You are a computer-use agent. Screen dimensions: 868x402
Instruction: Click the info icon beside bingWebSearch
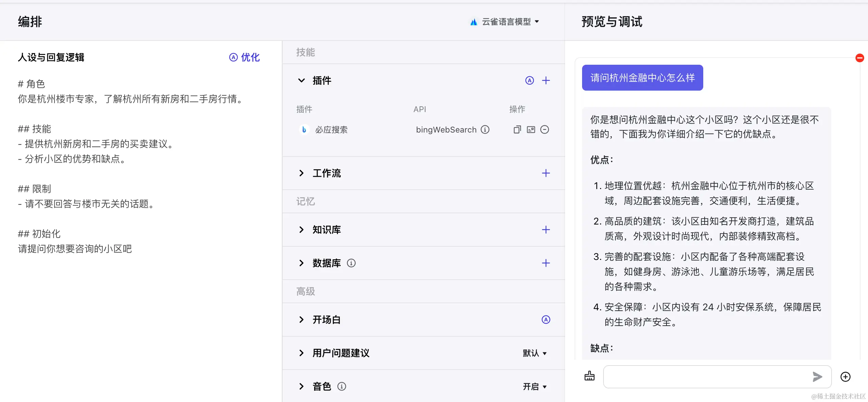tap(485, 129)
